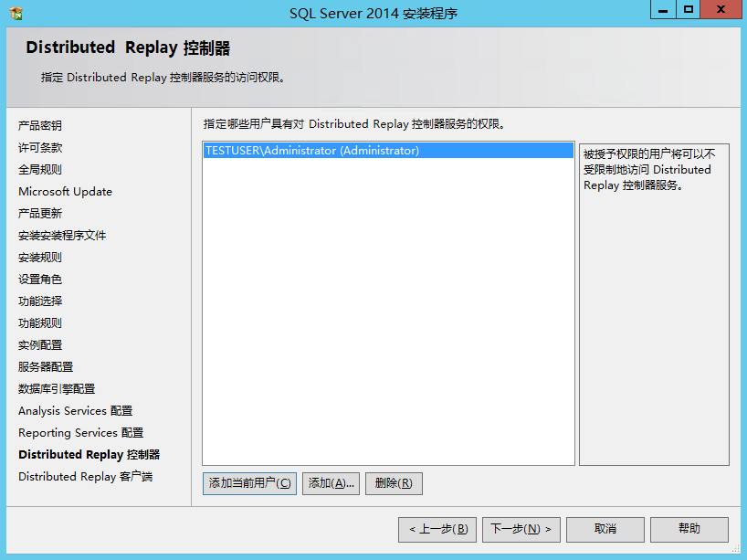The image size is (747, 560).
Task: Select 许可条款 step in sidebar
Action: click(40, 147)
